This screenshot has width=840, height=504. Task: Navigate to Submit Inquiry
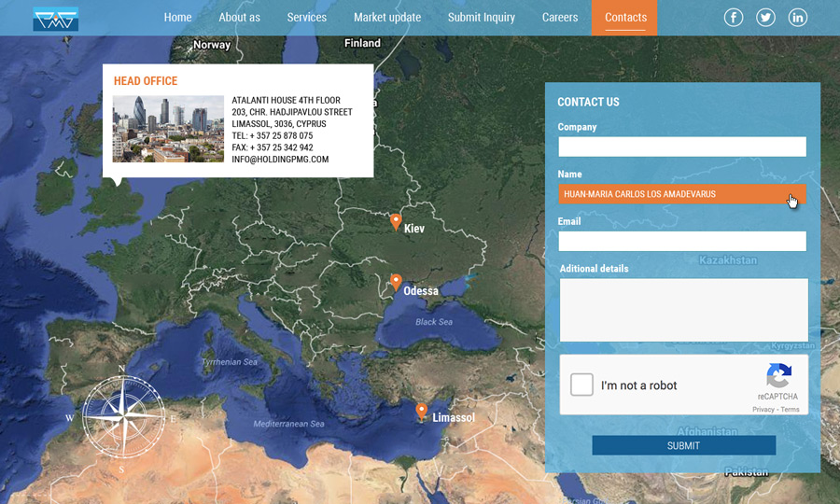[481, 18]
